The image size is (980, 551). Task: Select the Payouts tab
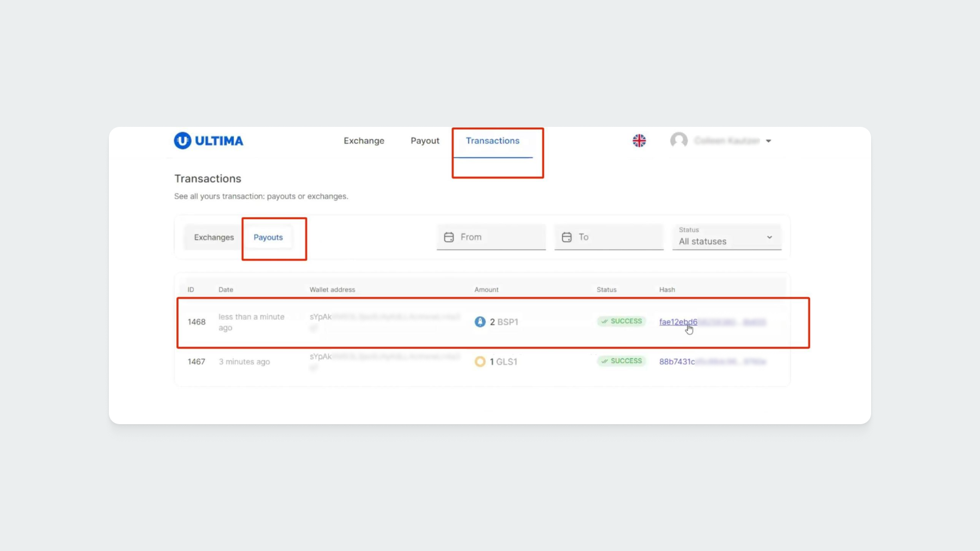click(x=268, y=237)
